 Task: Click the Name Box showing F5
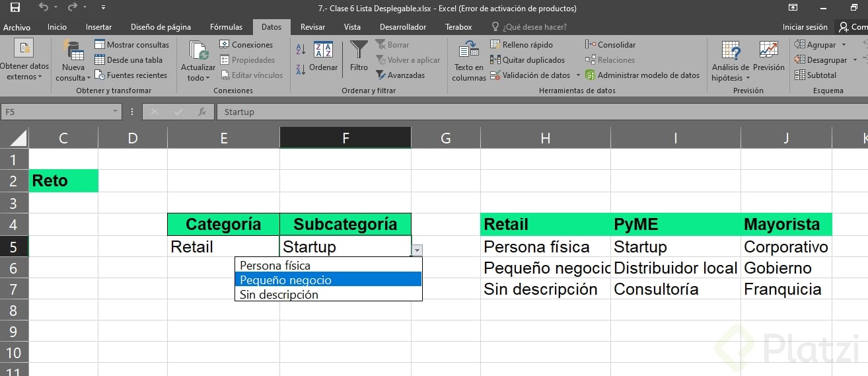(x=56, y=112)
